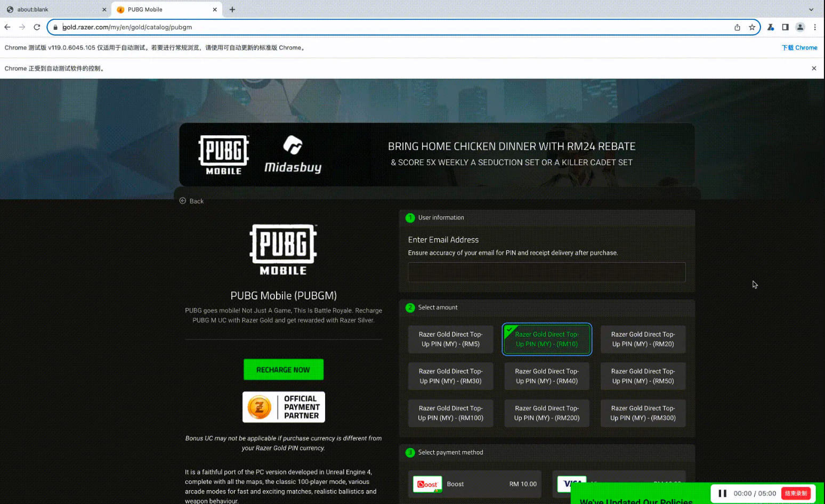
Task: Close the PUBG Mobile tab
Action: coord(215,10)
